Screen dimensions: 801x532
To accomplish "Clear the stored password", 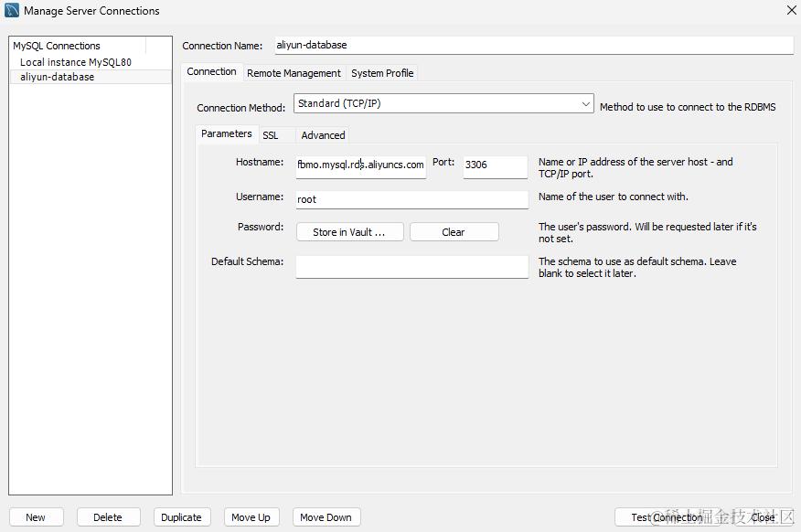I will (x=454, y=232).
